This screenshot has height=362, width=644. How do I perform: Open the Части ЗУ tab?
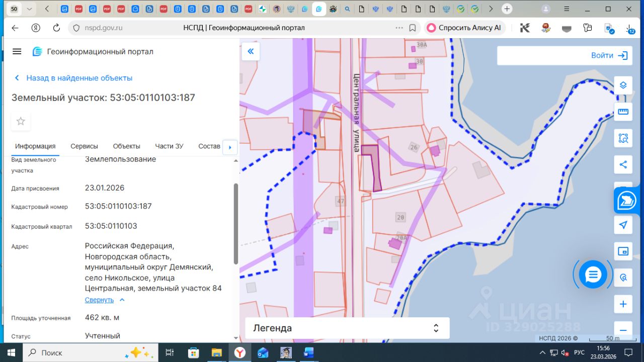coord(169,146)
